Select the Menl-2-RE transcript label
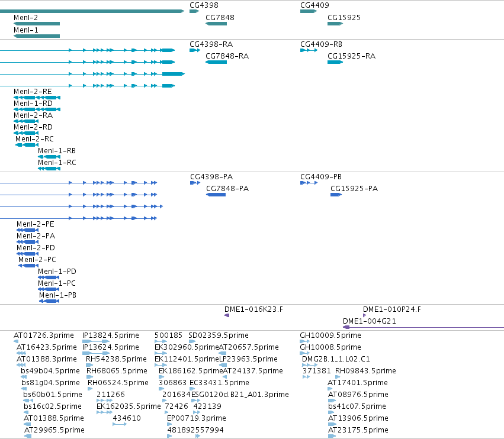The height and width of the screenshot is (439, 504). pyautogui.click(x=33, y=92)
